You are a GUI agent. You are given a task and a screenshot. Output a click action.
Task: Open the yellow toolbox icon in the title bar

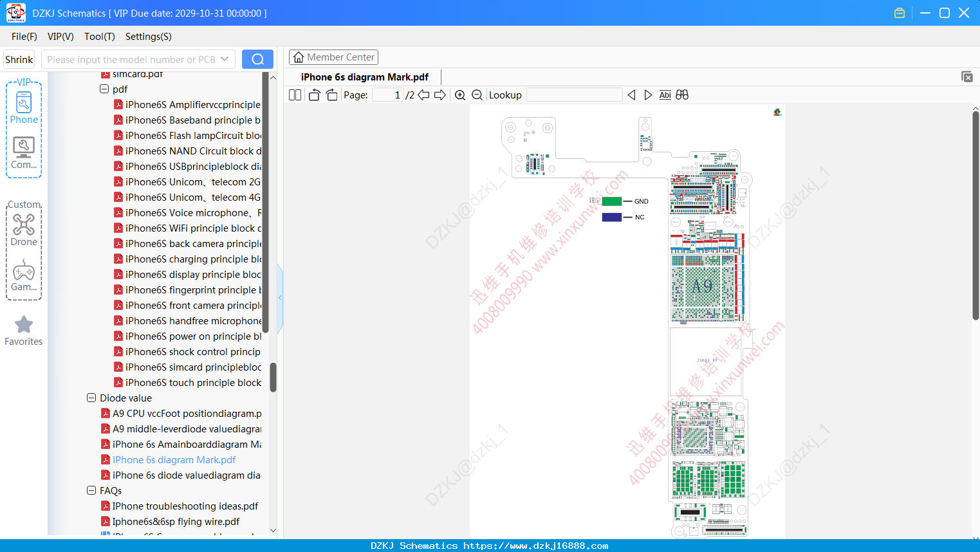tap(900, 13)
